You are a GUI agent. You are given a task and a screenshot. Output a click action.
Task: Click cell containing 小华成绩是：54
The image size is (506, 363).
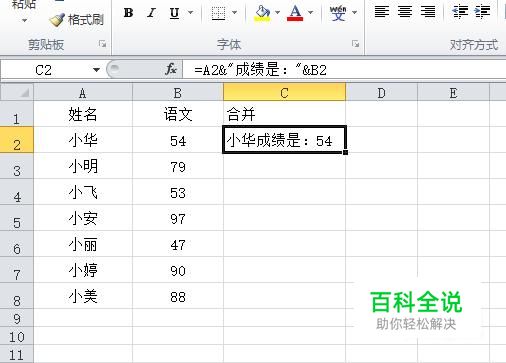point(284,140)
